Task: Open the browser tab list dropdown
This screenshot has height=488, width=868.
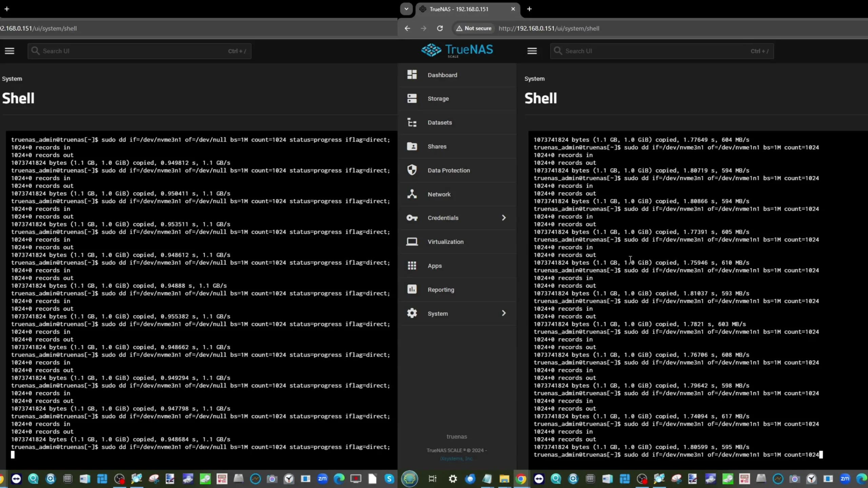Action: [406, 9]
